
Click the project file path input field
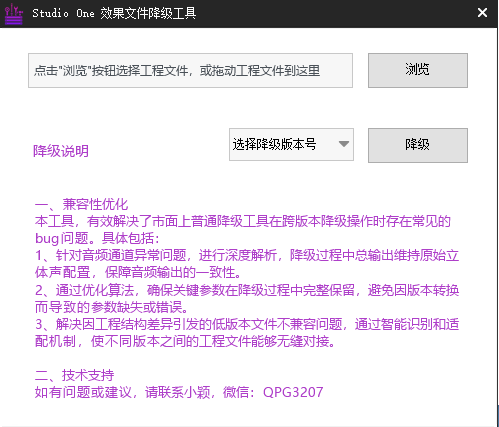point(190,70)
